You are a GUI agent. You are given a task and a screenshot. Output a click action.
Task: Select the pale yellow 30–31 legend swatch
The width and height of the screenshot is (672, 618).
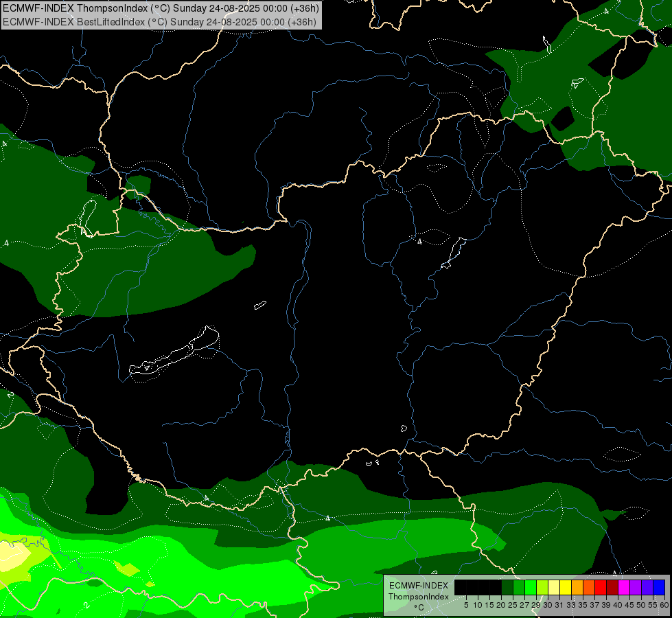(x=554, y=587)
